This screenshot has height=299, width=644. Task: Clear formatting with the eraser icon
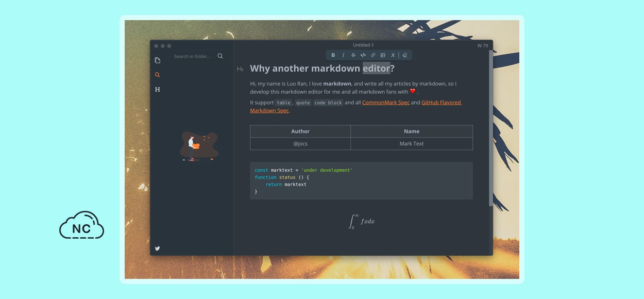point(404,55)
